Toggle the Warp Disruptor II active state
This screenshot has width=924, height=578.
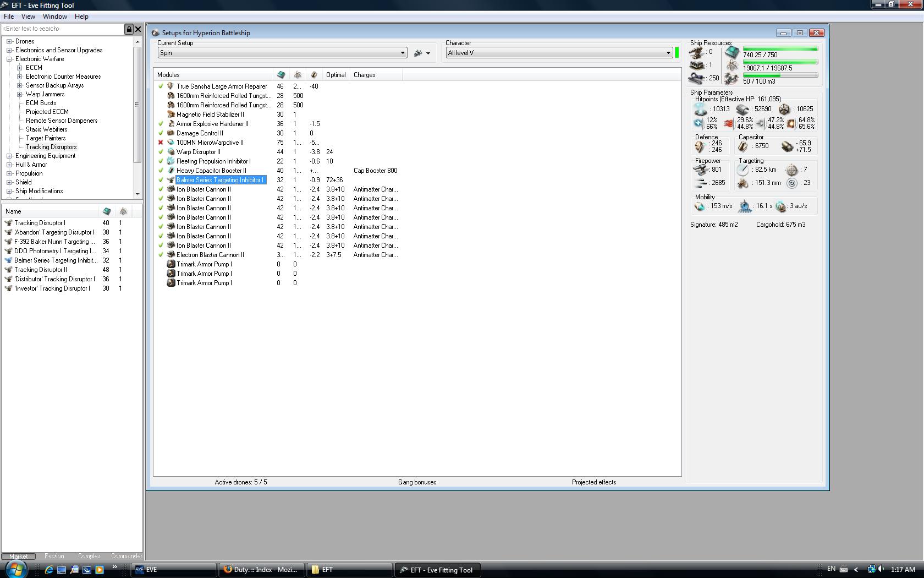click(161, 152)
